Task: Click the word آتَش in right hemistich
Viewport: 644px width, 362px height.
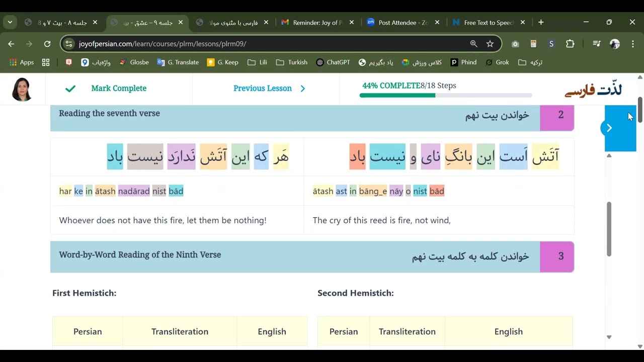Action: [x=545, y=156]
